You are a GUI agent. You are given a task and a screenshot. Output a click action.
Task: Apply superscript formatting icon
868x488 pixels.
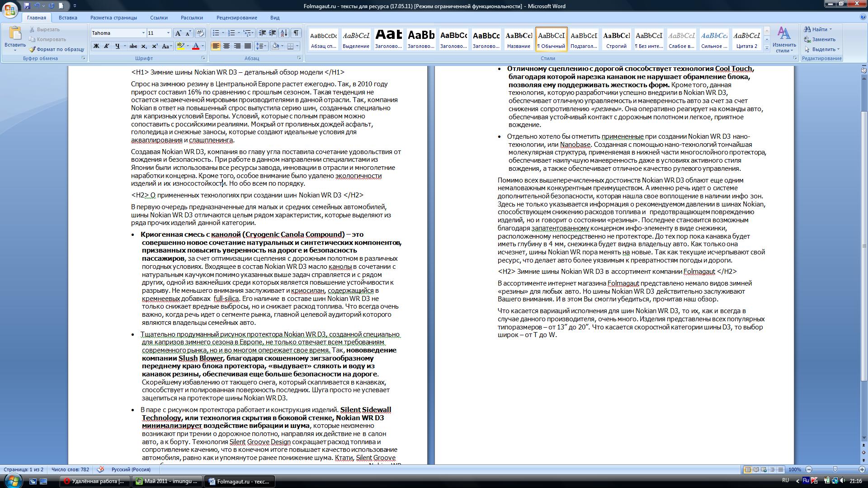point(155,46)
